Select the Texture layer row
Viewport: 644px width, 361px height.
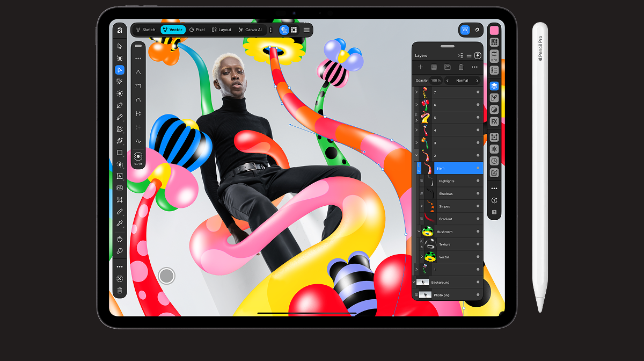point(450,244)
